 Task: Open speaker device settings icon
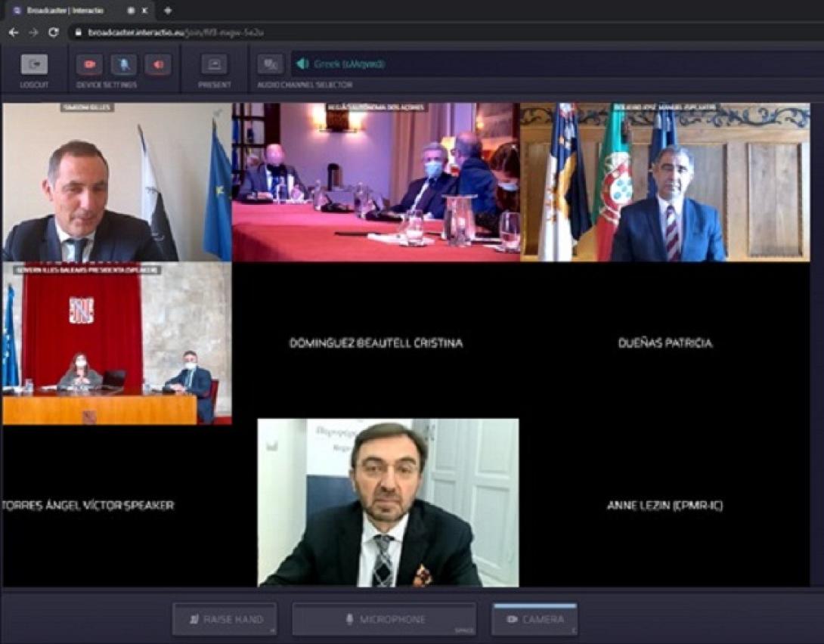coord(158,65)
